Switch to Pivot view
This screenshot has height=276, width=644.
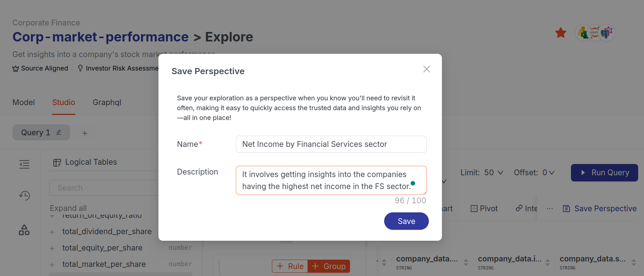pyautogui.click(x=484, y=208)
